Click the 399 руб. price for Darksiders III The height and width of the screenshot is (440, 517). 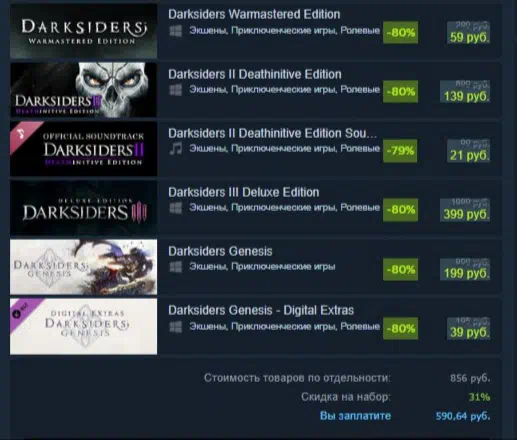tap(466, 214)
